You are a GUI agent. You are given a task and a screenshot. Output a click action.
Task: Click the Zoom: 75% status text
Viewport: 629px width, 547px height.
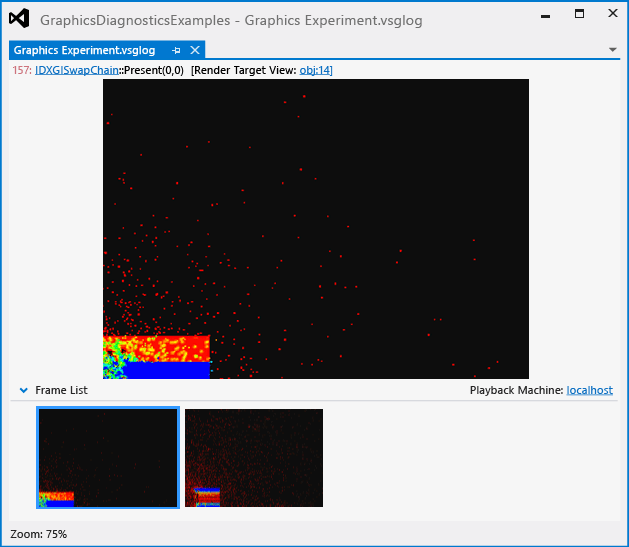(x=38, y=534)
